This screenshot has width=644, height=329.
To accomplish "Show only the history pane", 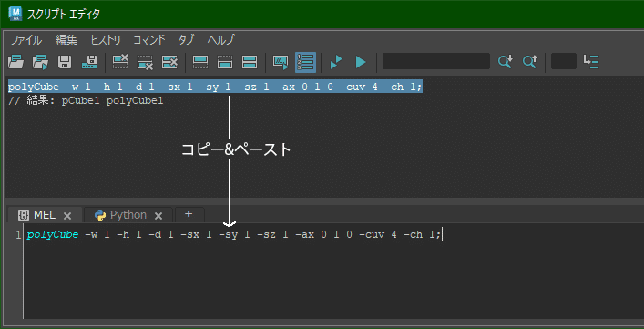I will (x=200, y=62).
